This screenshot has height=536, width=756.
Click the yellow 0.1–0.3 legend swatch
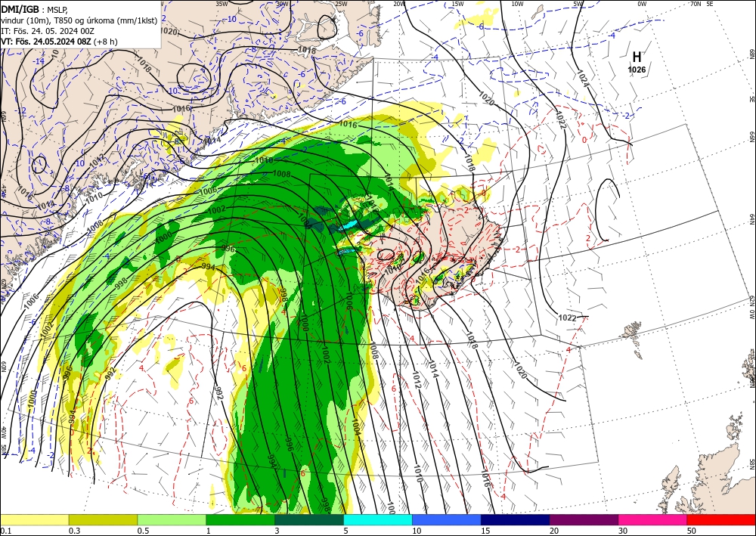coord(34,519)
